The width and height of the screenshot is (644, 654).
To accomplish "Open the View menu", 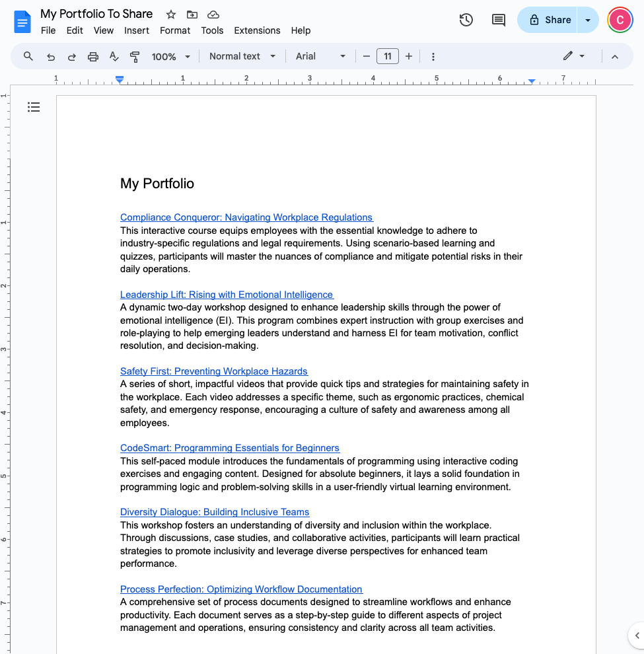I will (104, 30).
